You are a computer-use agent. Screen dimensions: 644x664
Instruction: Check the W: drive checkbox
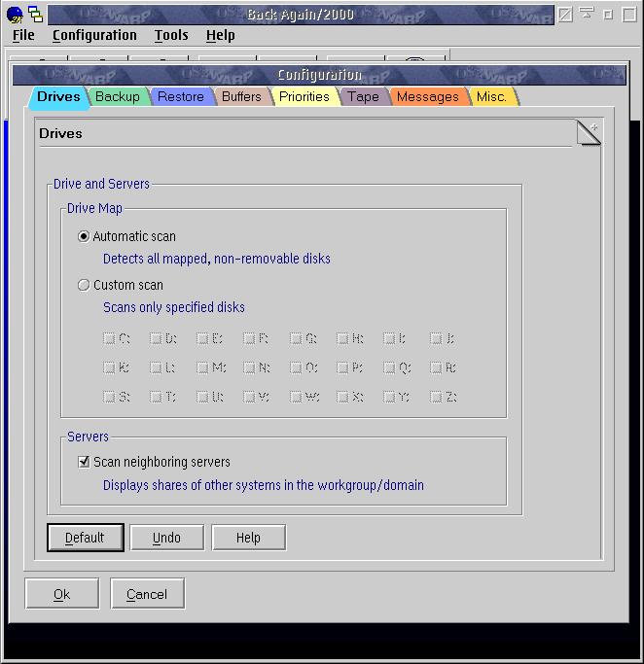pos(296,397)
